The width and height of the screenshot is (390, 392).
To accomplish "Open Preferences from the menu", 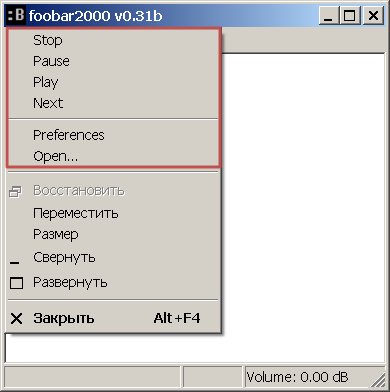I will tap(113, 135).
